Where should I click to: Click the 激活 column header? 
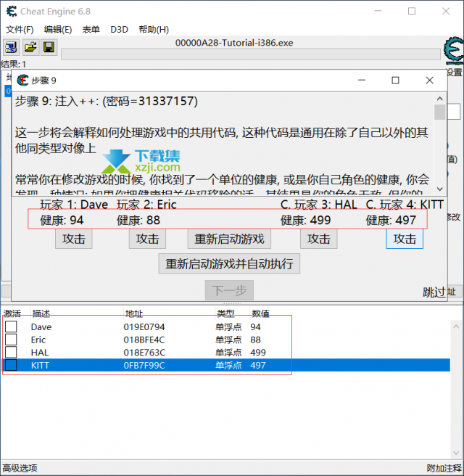[12, 313]
